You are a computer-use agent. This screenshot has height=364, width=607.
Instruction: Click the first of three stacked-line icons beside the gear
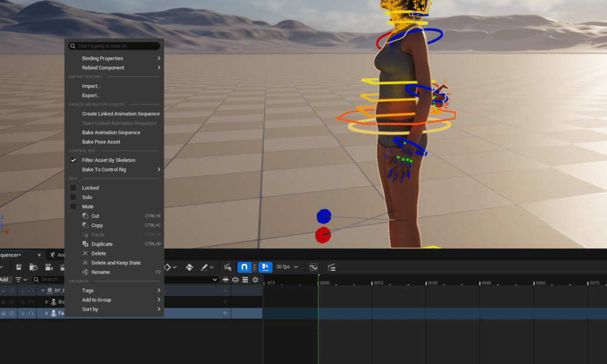click(226, 280)
